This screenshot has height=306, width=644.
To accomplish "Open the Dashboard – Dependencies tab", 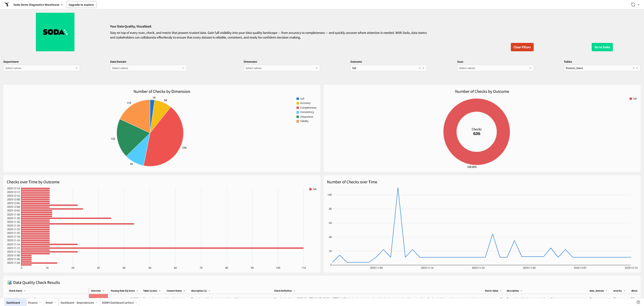I will click(77, 303).
